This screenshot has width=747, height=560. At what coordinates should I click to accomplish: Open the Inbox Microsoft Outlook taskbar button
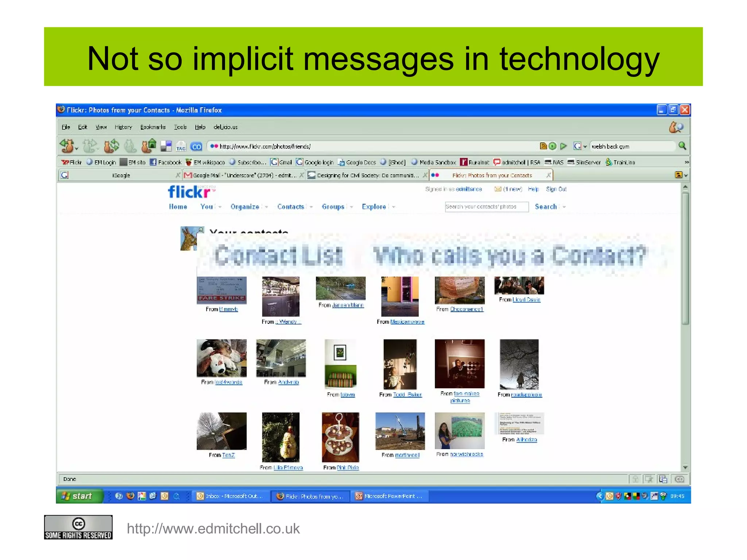pyautogui.click(x=231, y=496)
